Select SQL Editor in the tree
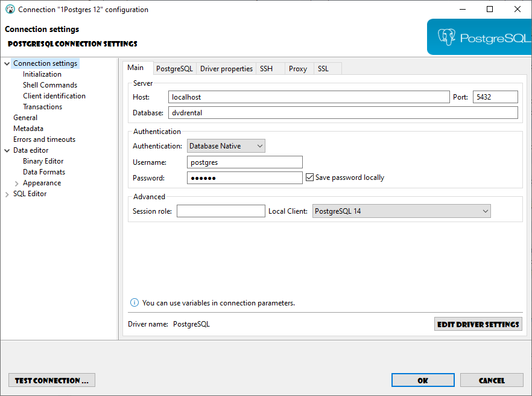The image size is (532, 396). tap(30, 194)
